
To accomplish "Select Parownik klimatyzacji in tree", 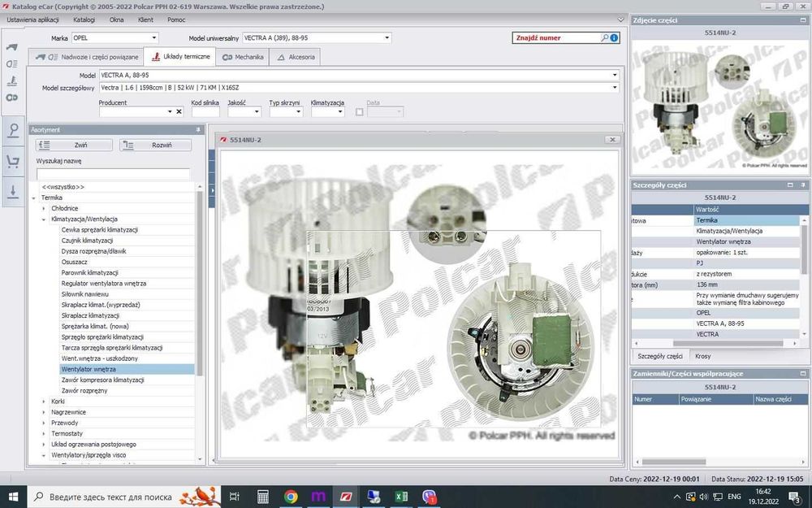I will tap(89, 272).
